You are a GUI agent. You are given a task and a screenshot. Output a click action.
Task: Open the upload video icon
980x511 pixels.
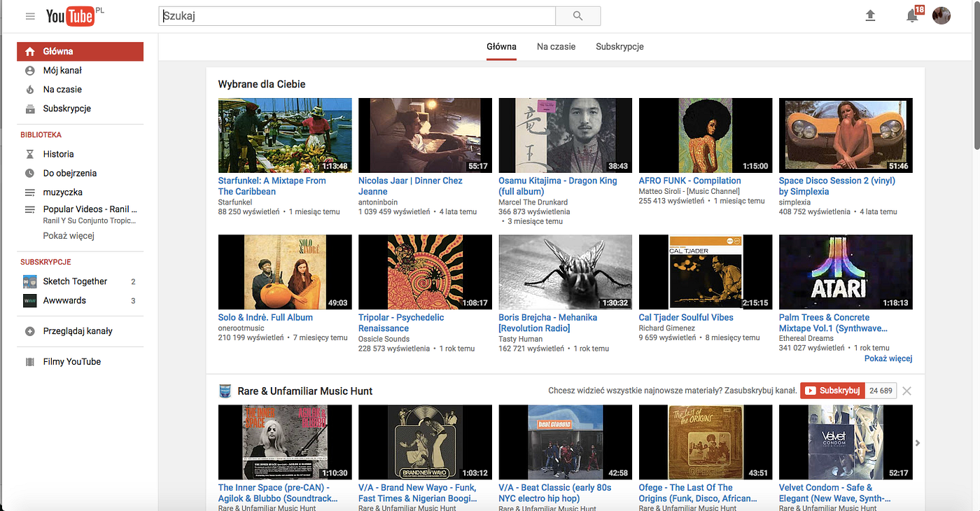[x=870, y=15]
